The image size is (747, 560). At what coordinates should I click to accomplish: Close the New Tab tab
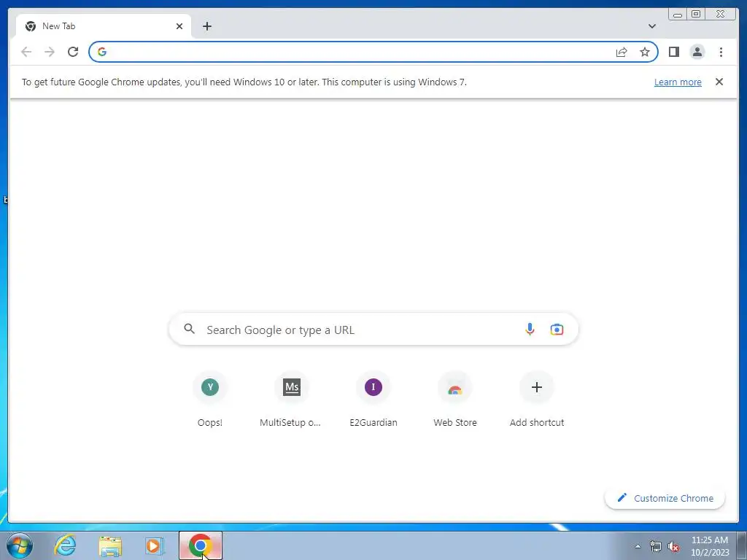(179, 26)
